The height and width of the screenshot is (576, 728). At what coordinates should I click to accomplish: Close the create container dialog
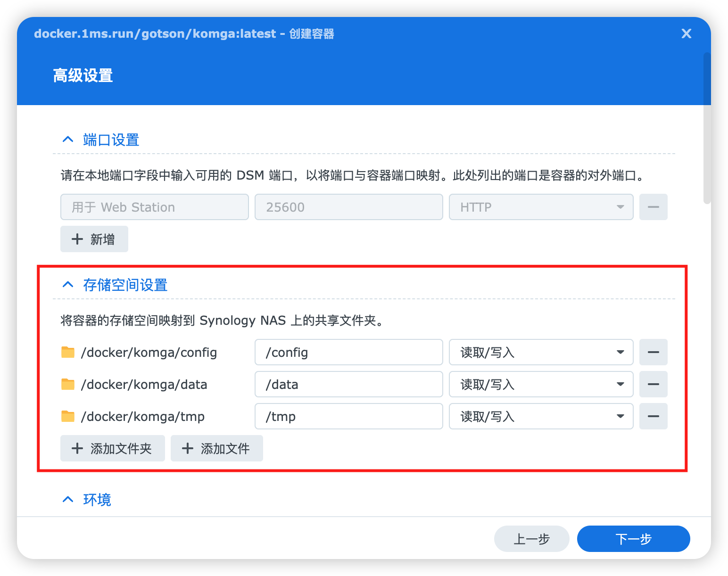click(686, 33)
